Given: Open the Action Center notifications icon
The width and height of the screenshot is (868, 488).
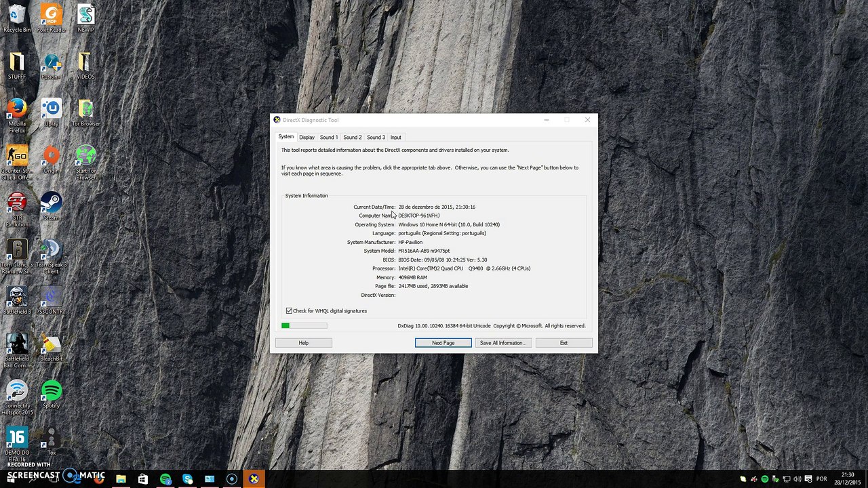Looking at the screenshot, I should point(808,479).
